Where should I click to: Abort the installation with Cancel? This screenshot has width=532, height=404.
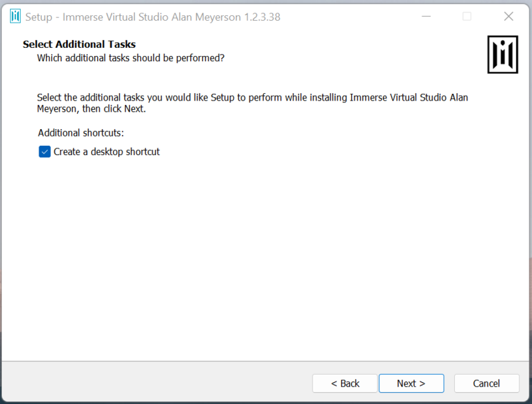486,383
